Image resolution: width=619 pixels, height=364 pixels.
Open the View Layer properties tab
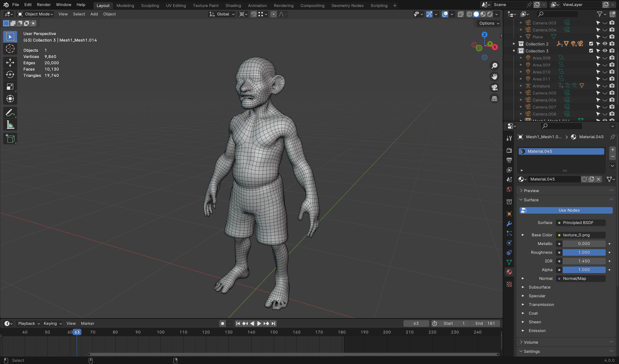tap(509, 170)
